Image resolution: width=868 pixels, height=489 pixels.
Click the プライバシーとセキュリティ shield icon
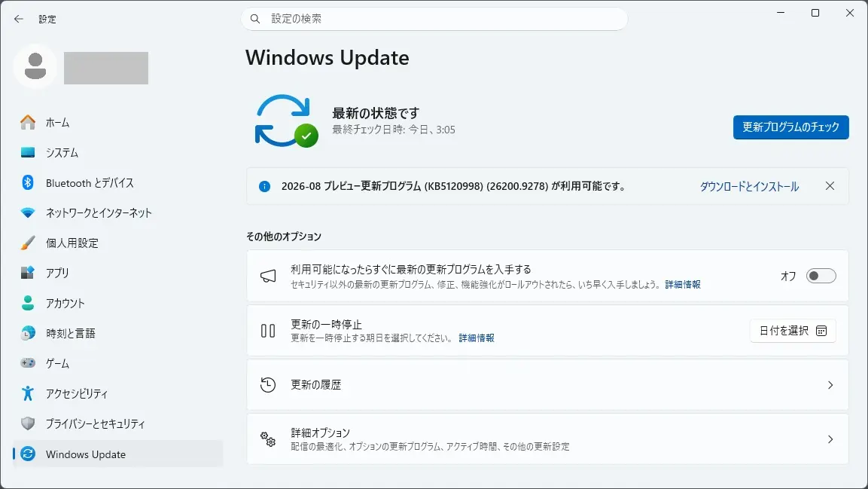pos(28,423)
